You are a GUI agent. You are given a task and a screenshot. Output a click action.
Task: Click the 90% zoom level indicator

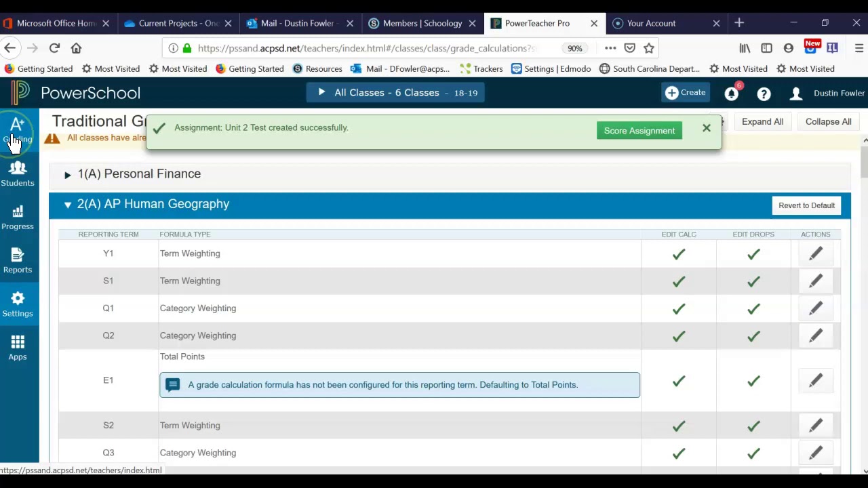coord(575,48)
